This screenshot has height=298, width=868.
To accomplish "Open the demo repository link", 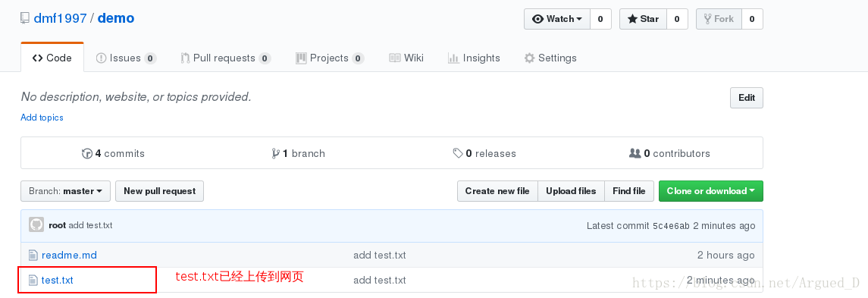I will [116, 18].
